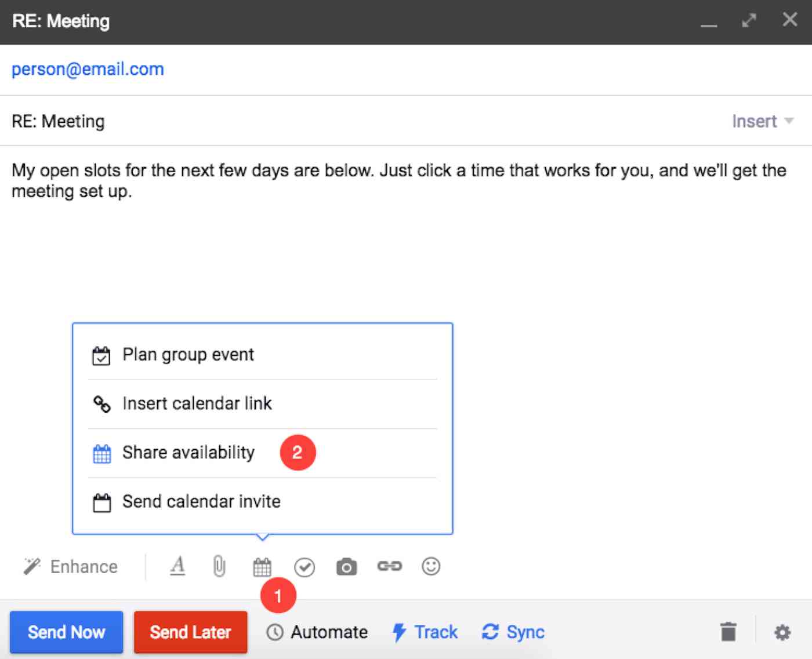Discard the draft via trash icon
The image size is (812, 659).
tap(728, 632)
